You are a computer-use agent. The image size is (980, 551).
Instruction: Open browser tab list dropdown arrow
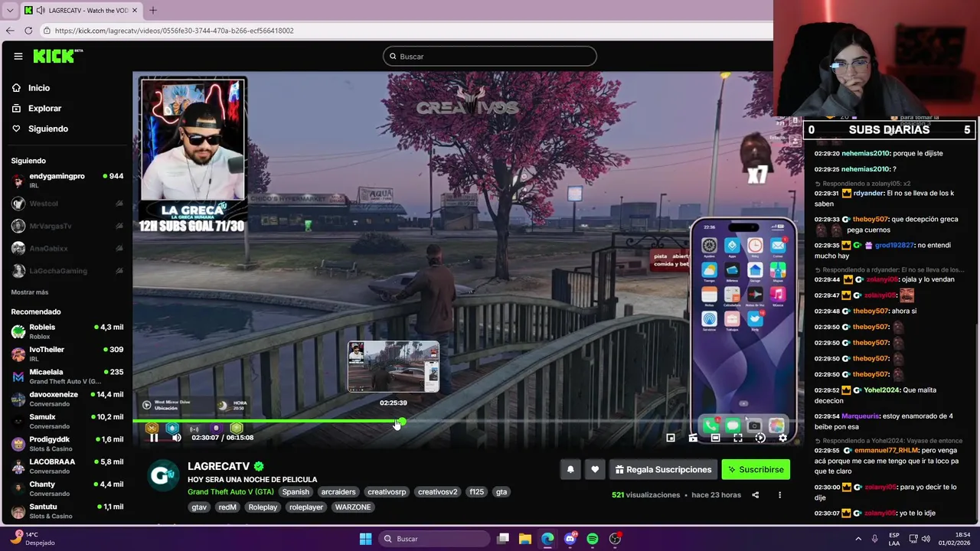point(9,10)
